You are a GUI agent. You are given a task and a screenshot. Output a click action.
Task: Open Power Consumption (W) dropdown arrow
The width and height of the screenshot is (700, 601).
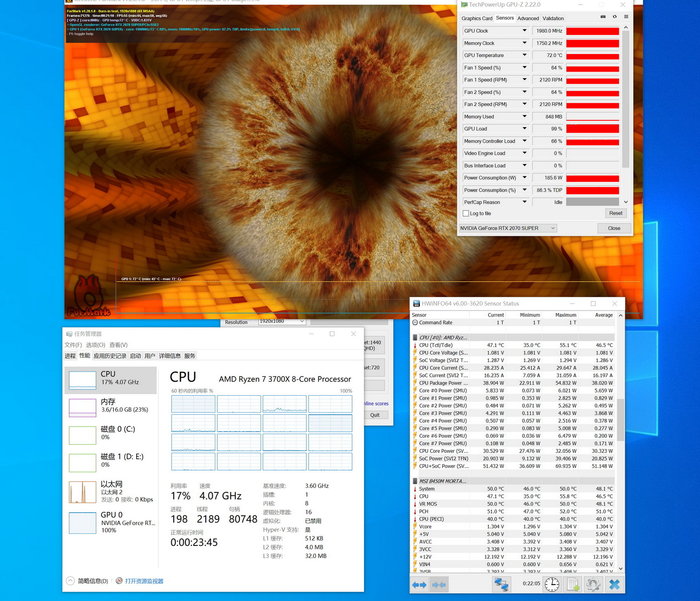tap(525, 178)
